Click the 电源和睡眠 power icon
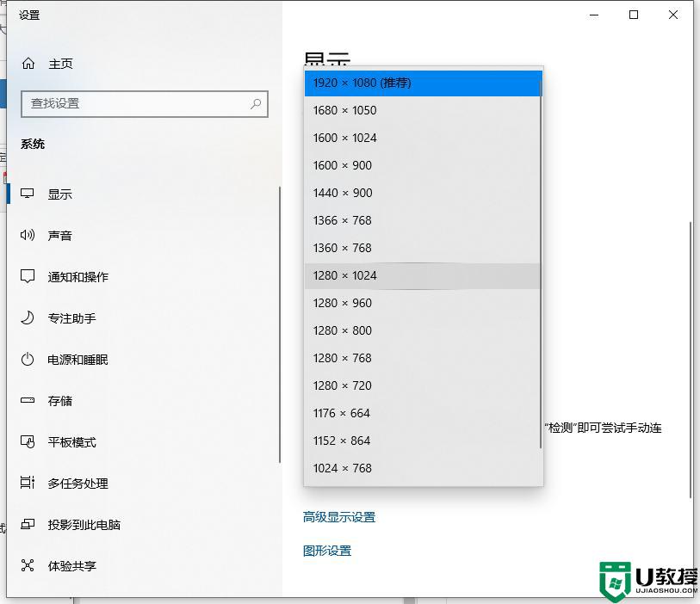This screenshot has height=604, width=700. [x=28, y=359]
